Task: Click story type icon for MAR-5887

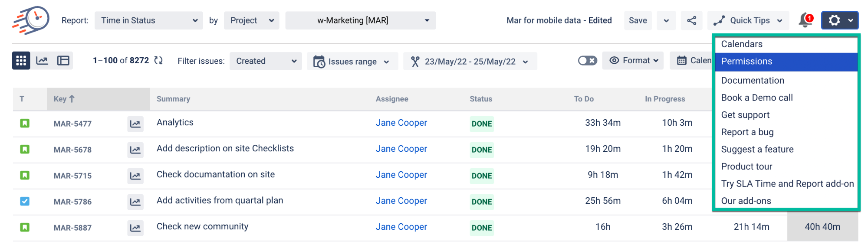Action: [x=25, y=227]
